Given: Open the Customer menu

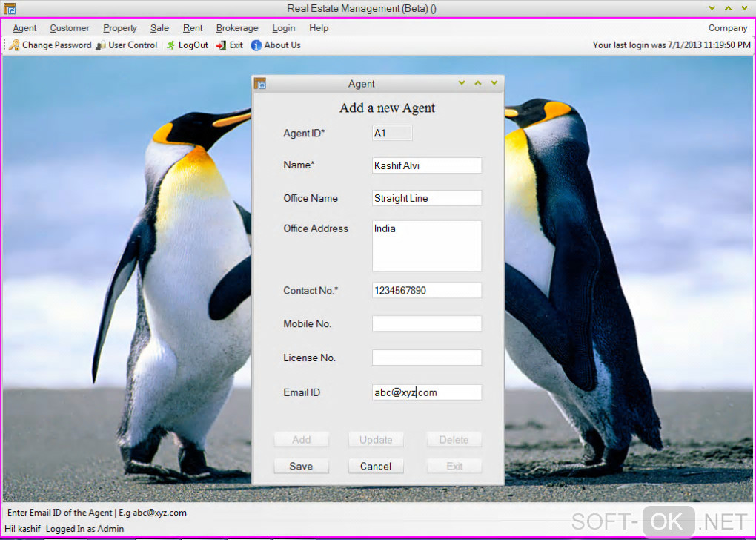Looking at the screenshot, I should 70,28.
